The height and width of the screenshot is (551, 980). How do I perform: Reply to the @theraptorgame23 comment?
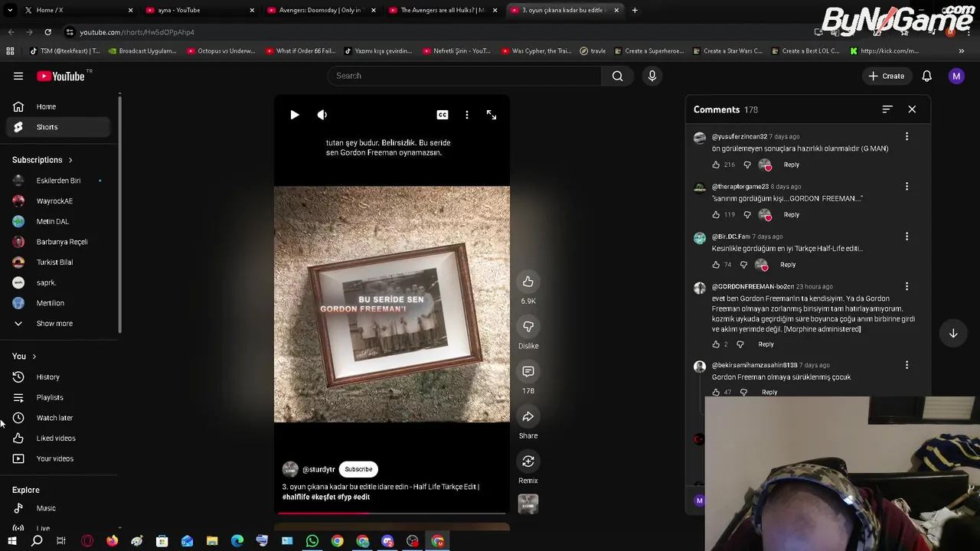coord(791,214)
